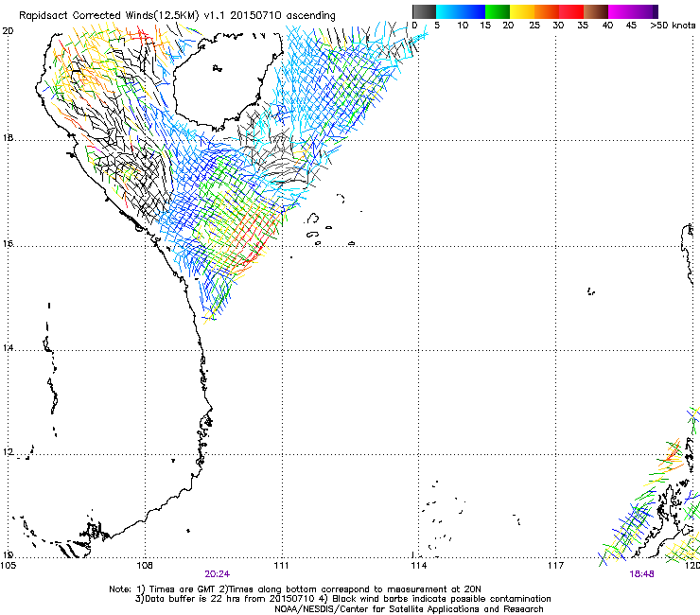Click latitude label '14' on left axis
Image resolution: width=700 pixels, height=615 pixels.
coord(8,347)
